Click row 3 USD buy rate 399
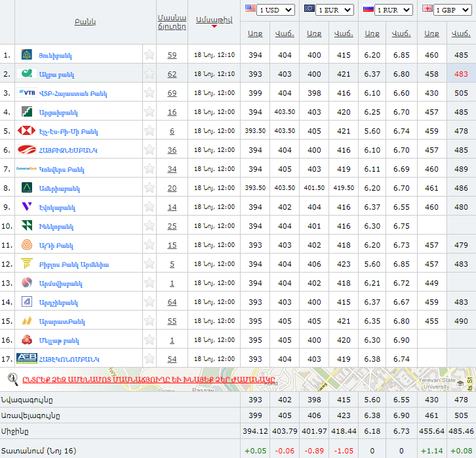Viewport: 476px width, 458px height. (x=255, y=93)
